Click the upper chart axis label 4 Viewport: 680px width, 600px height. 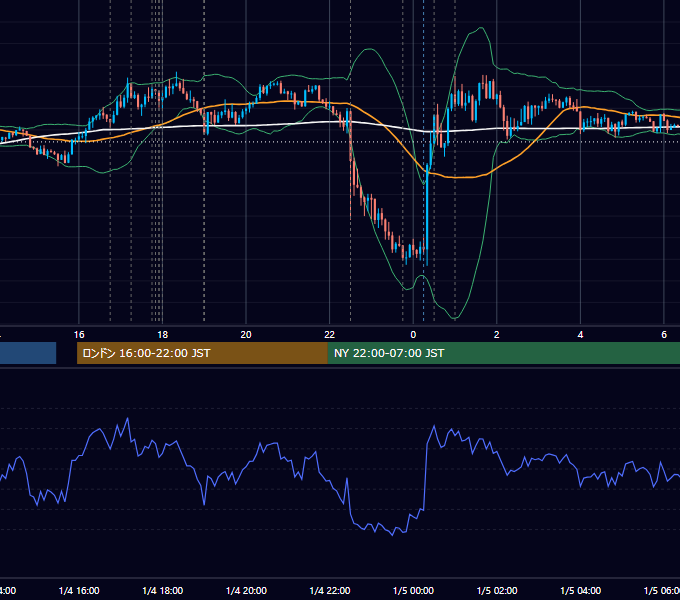[580, 335]
